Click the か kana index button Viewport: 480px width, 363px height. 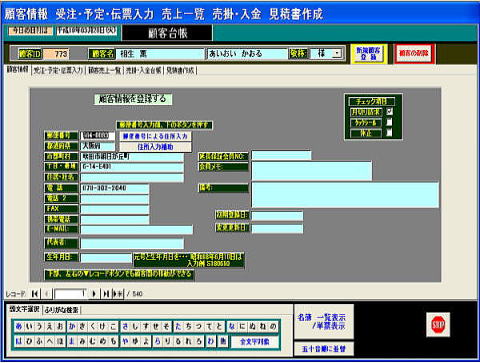coord(72,327)
